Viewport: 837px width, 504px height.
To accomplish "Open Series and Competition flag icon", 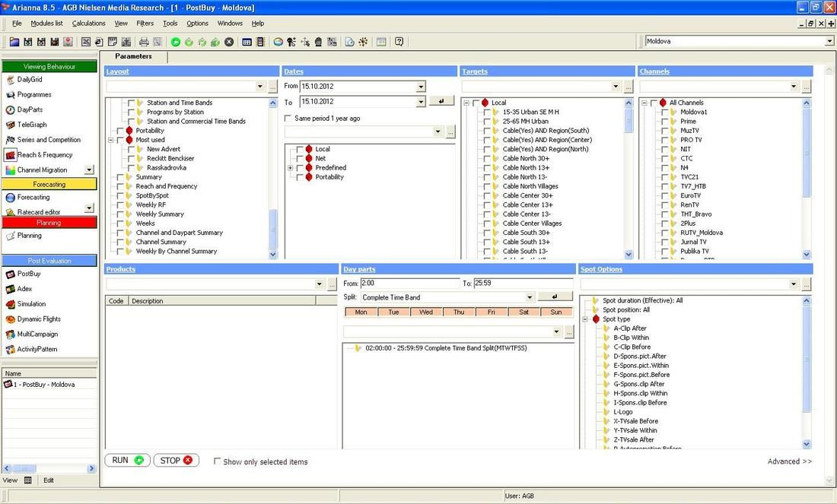I will [10, 140].
